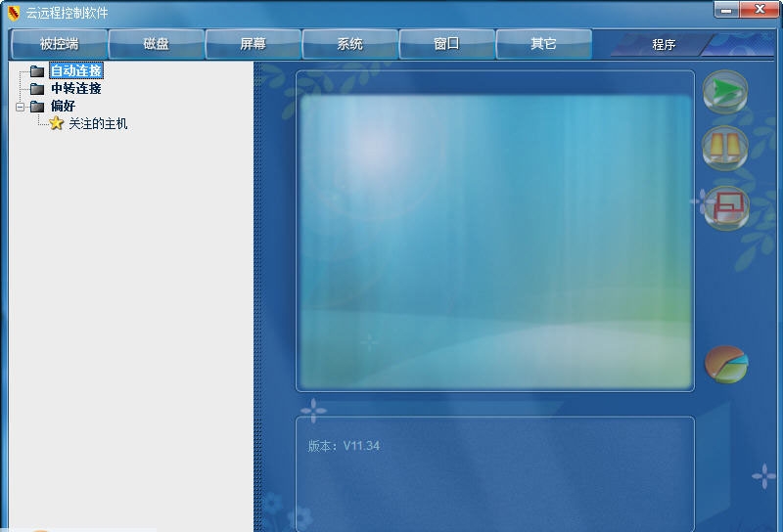Go to the 窗口 tab
783x532 pixels.
coord(446,44)
